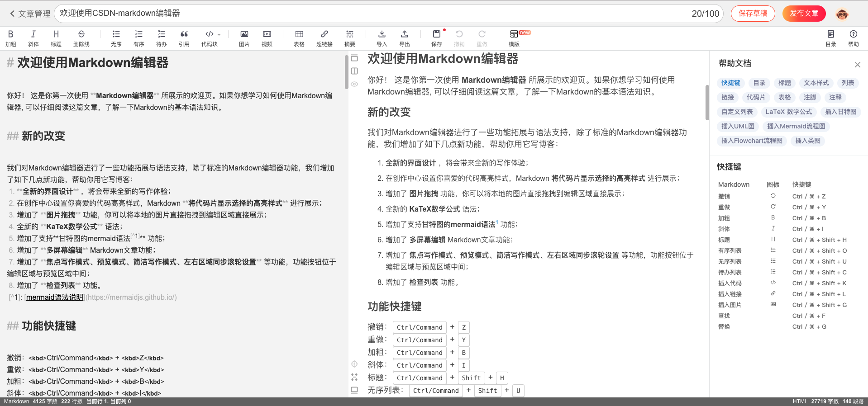Image resolution: width=868 pixels, height=406 pixels.
Task: Toggle fullscreen expand icon
Action: 354,377
